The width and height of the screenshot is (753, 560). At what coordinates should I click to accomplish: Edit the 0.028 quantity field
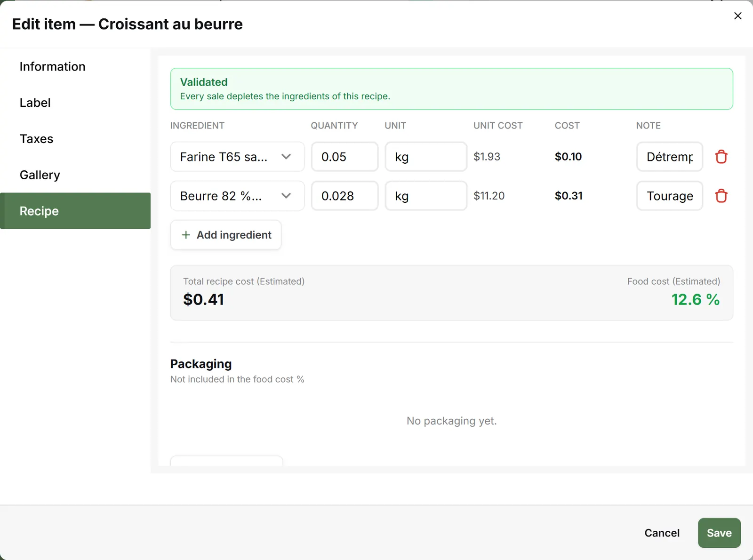click(344, 196)
